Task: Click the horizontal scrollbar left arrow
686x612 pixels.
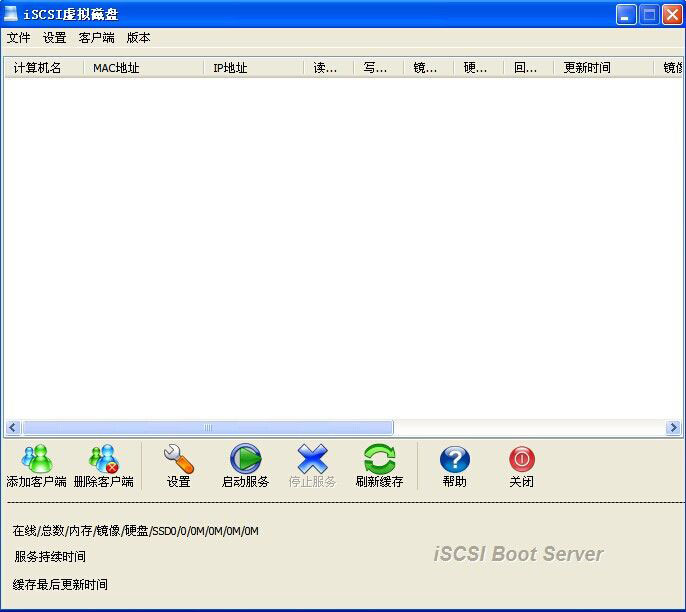Action: click(x=13, y=427)
